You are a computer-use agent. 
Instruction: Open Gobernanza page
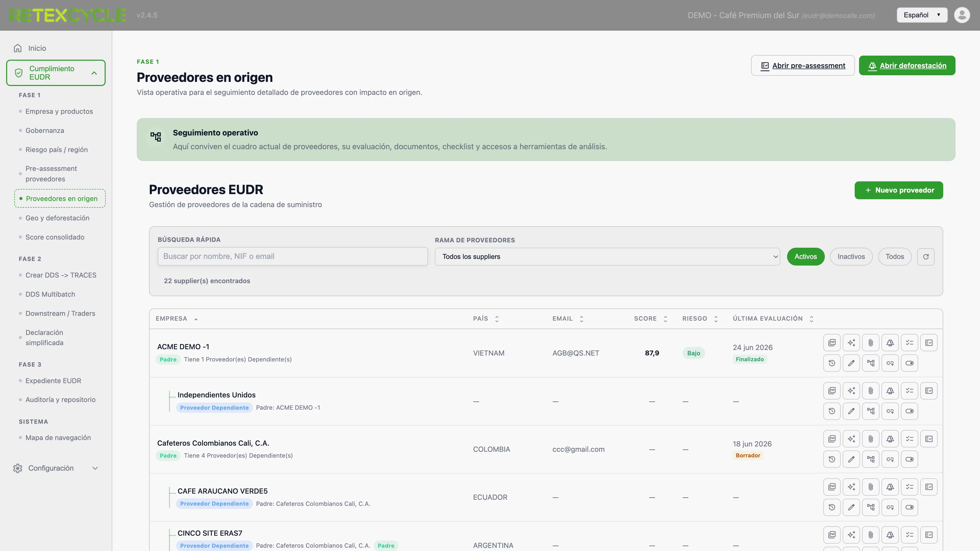44,130
